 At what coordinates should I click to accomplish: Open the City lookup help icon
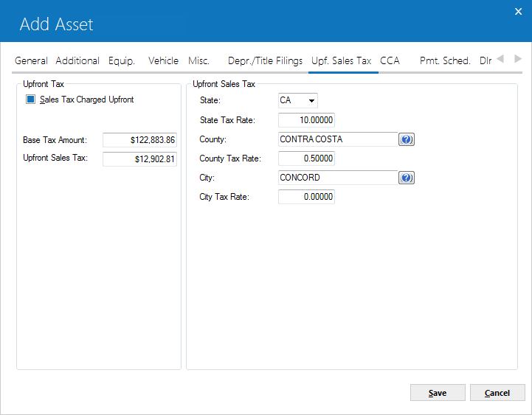pos(406,178)
